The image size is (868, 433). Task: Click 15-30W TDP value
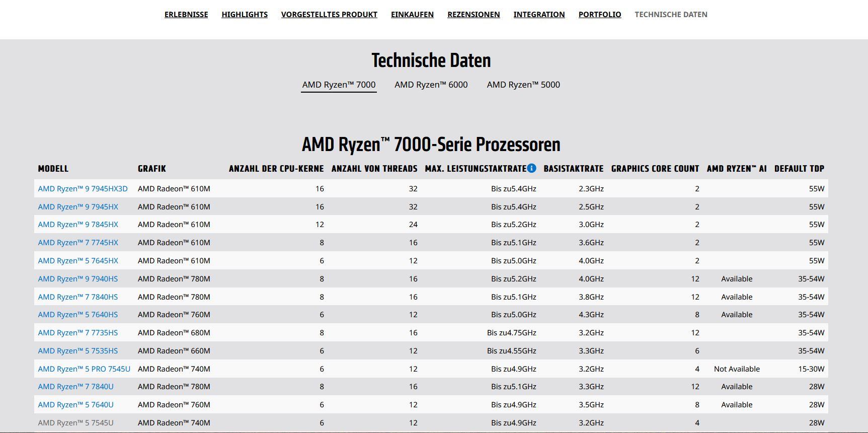(x=811, y=369)
